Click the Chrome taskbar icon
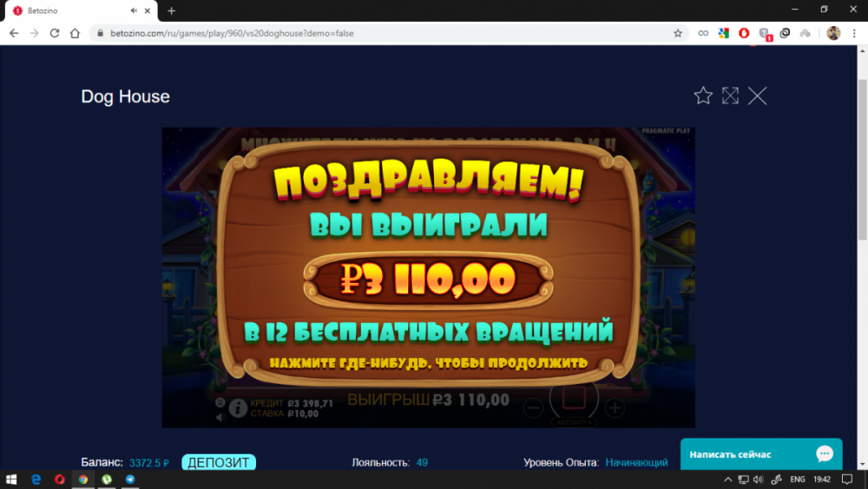Viewport: 868px width, 489px height. point(83,479)
